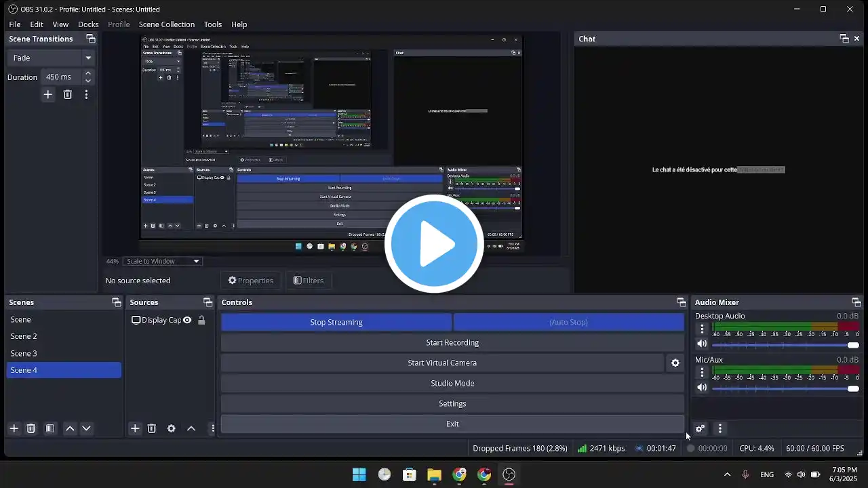Float the Sources dock
Viewport: 868px width, 488px height.
click(x=208, y=302)
